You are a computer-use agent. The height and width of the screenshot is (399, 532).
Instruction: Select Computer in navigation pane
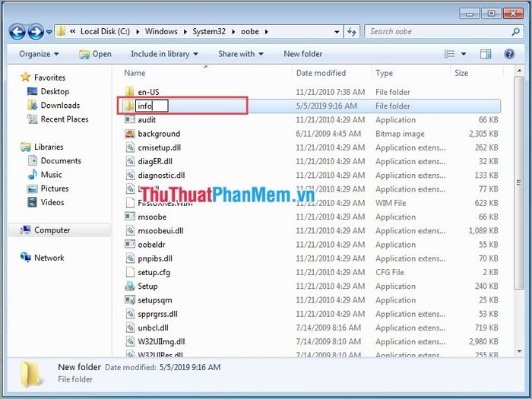[52, 230]
